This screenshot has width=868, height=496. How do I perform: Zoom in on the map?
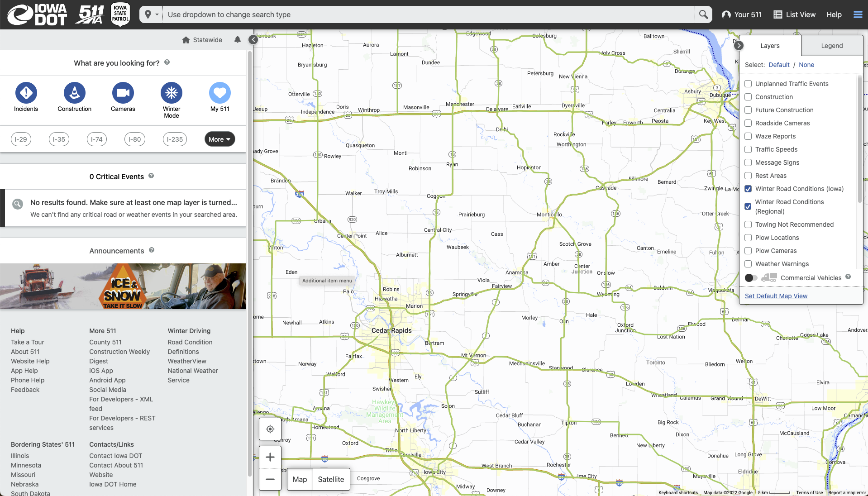coord(270,457)
